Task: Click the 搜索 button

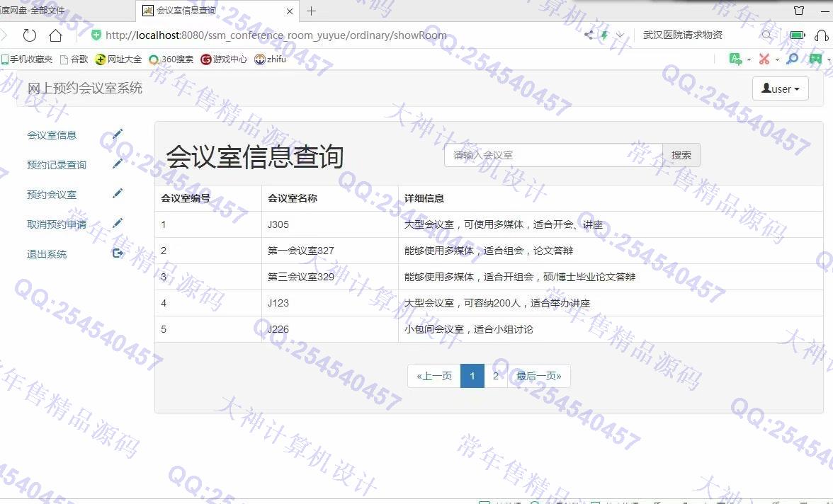Action: coord(681,155)
